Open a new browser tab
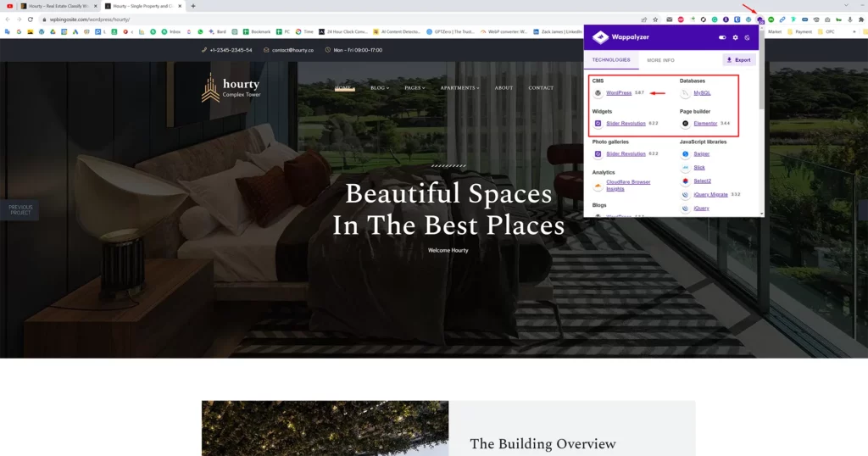The height and width of the screenshot is (456, 868). (193, 6)
